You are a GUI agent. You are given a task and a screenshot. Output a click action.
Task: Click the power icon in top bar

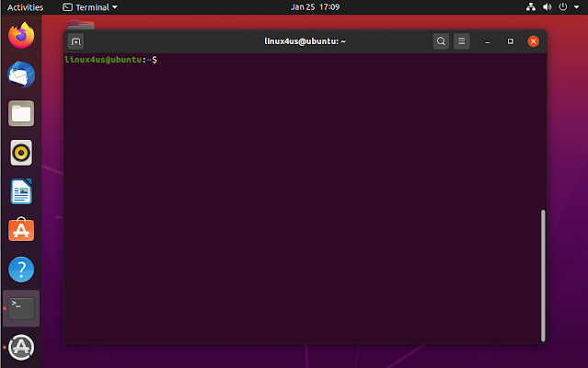point(563,6)
